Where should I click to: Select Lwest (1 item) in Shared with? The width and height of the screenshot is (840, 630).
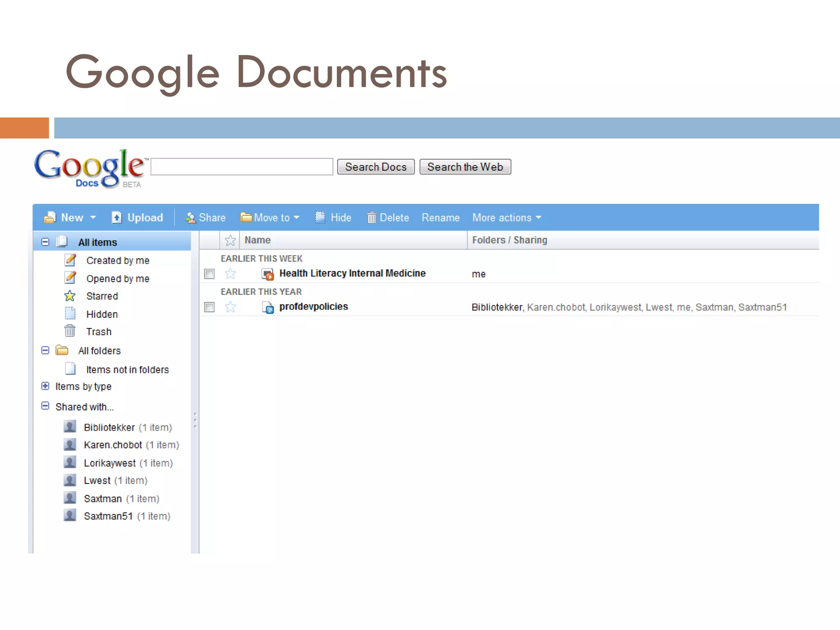116,480
